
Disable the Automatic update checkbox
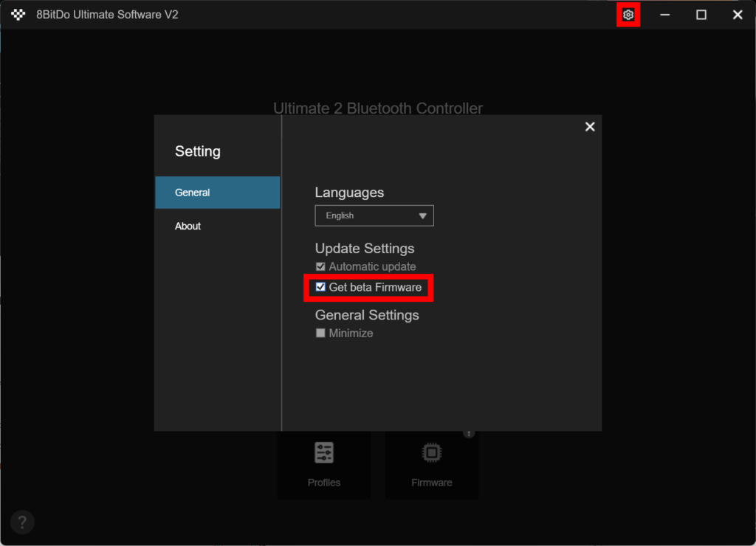click(320, 266)
